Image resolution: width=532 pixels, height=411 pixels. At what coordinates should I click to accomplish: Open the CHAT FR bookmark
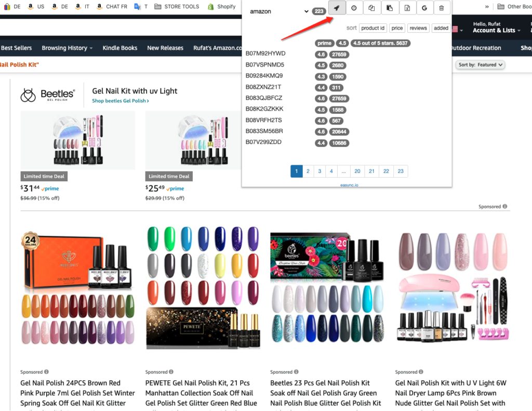point(112,6)
